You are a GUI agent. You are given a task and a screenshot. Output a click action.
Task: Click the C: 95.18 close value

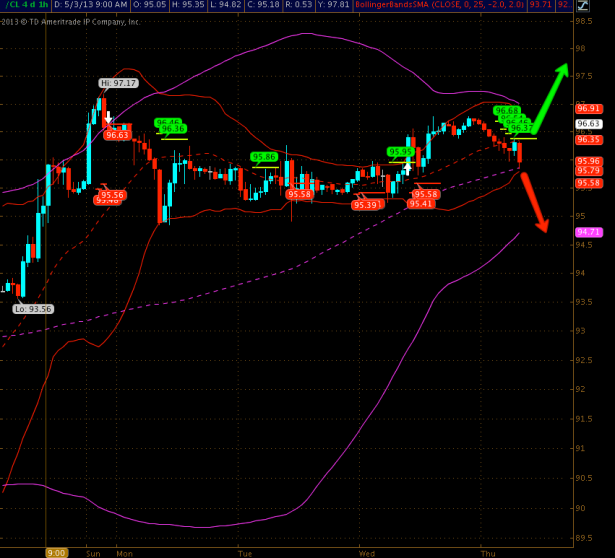[265, 5]
